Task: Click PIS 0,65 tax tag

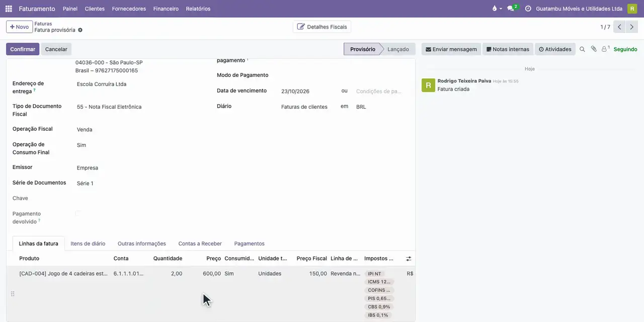Action: (379, 299)
